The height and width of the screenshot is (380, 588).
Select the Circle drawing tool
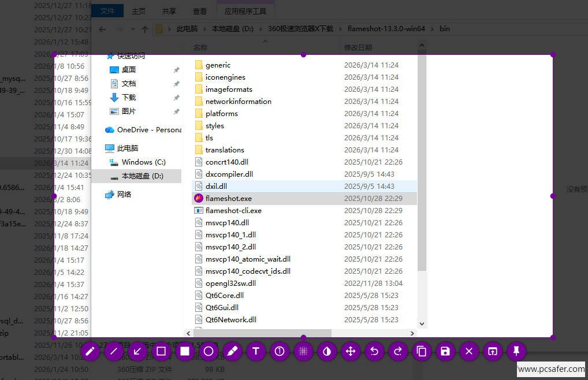209,351
